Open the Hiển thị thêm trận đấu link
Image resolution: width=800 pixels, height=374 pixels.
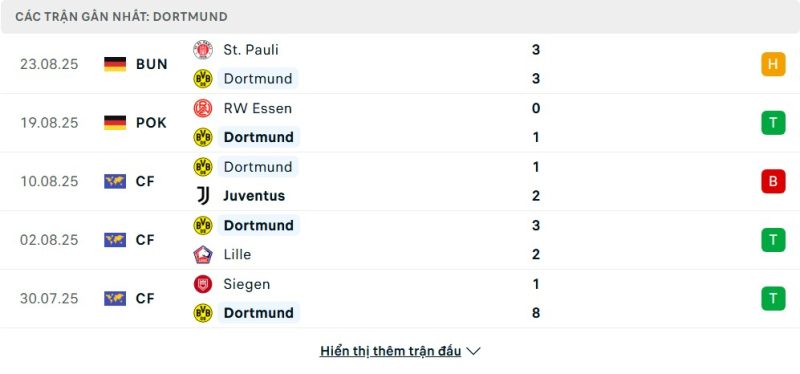(390, 351)
